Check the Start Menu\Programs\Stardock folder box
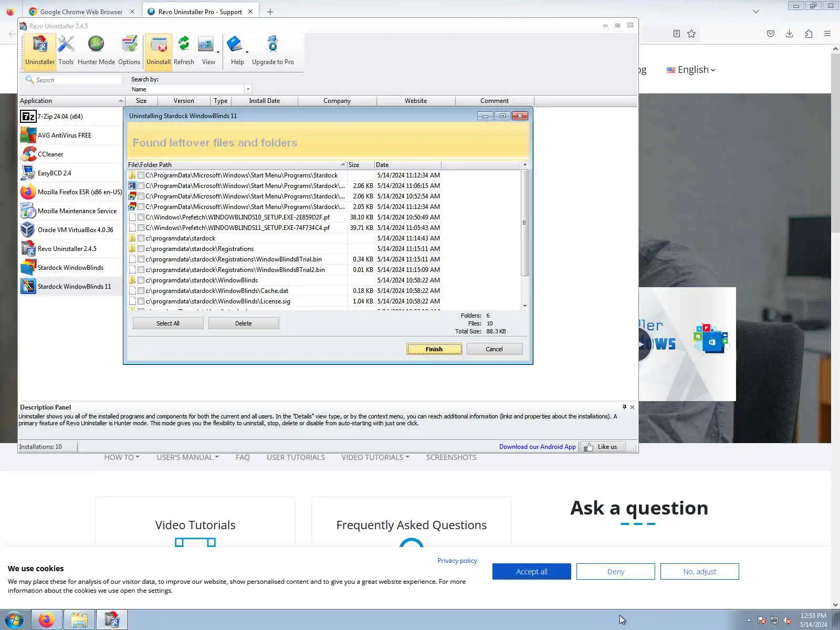 coord(141,175)
